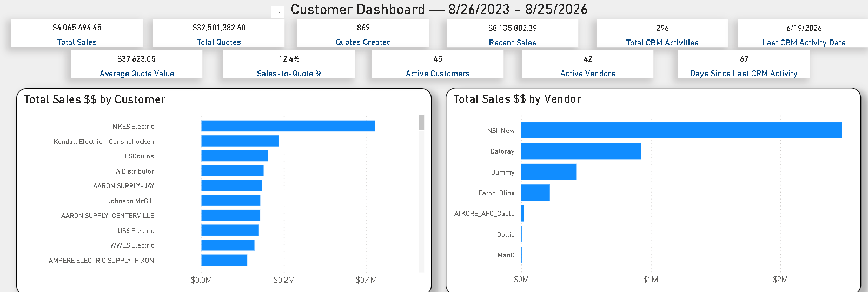Click the 6/19/2026 date value

click(804, 28)
